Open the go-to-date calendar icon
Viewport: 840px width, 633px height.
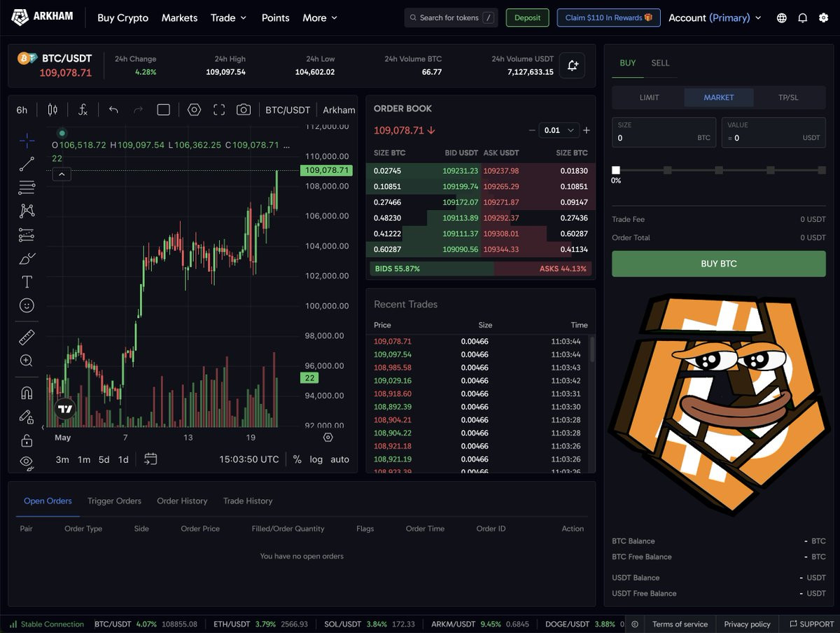click(x=150, y=459)
